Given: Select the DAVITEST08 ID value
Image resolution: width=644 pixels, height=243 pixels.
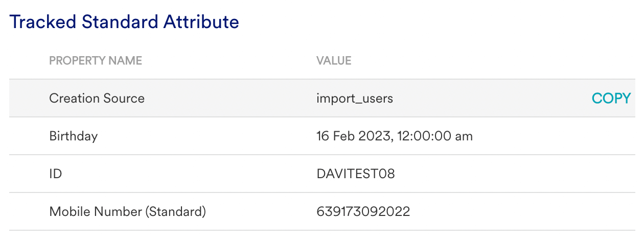Looking at the screenshot, I should pos(356,174).
